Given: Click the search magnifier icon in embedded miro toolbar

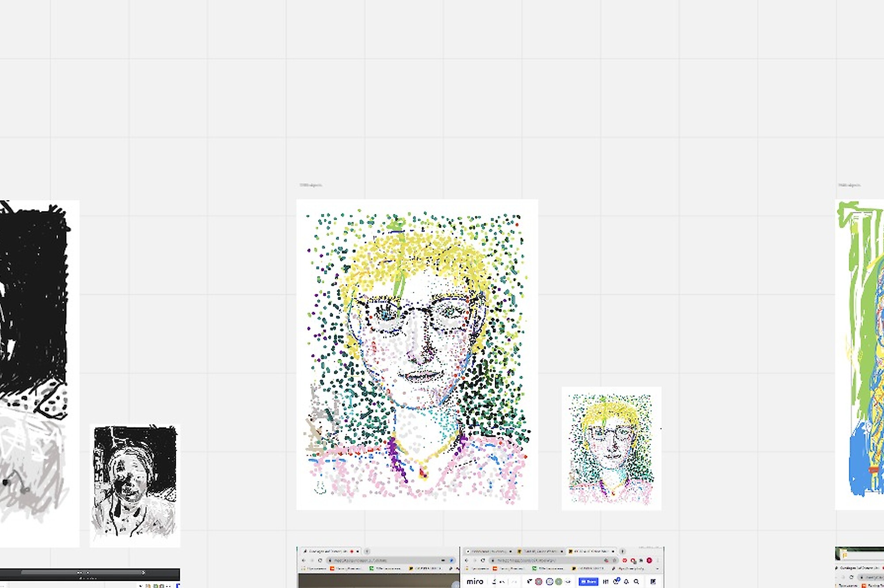Looking at the screenshot, I should point(636,582).
